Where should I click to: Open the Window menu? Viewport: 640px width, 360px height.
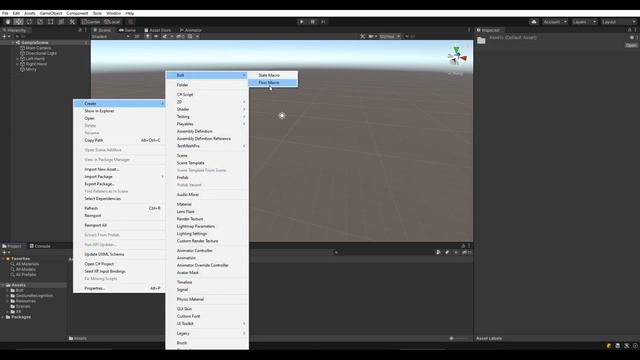(113, 13)
